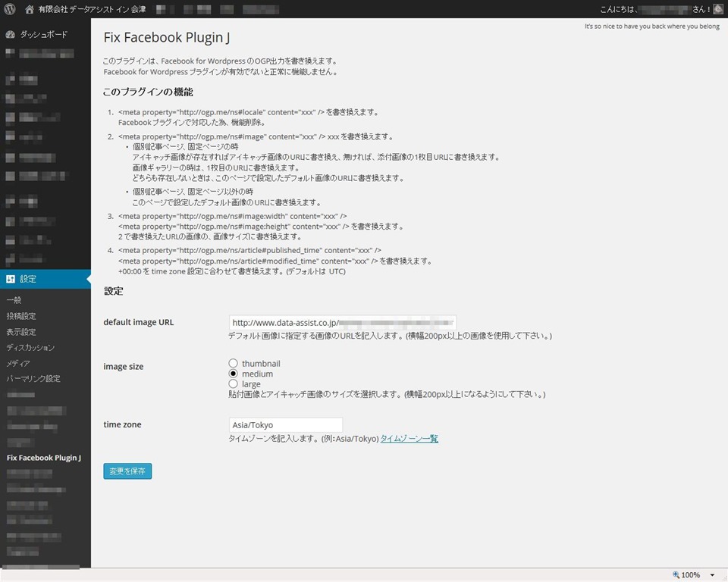
Task: Open メディア settings
Action: coord(18,364)
